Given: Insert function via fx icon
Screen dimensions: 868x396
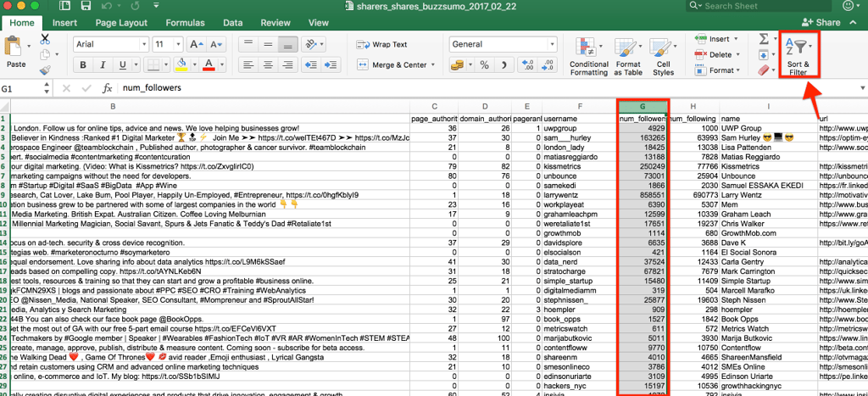Looking at the screenshot, I should point(108,88).
